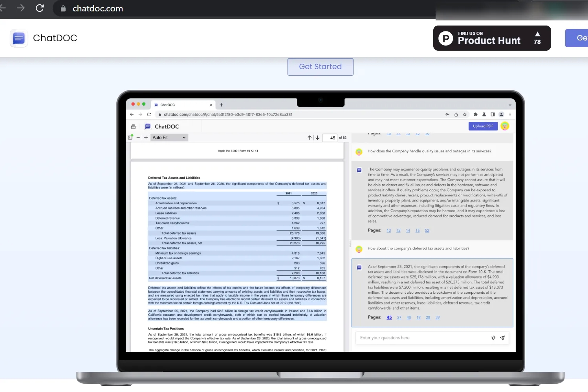Go forward in the outer browser

click(21, 8)
